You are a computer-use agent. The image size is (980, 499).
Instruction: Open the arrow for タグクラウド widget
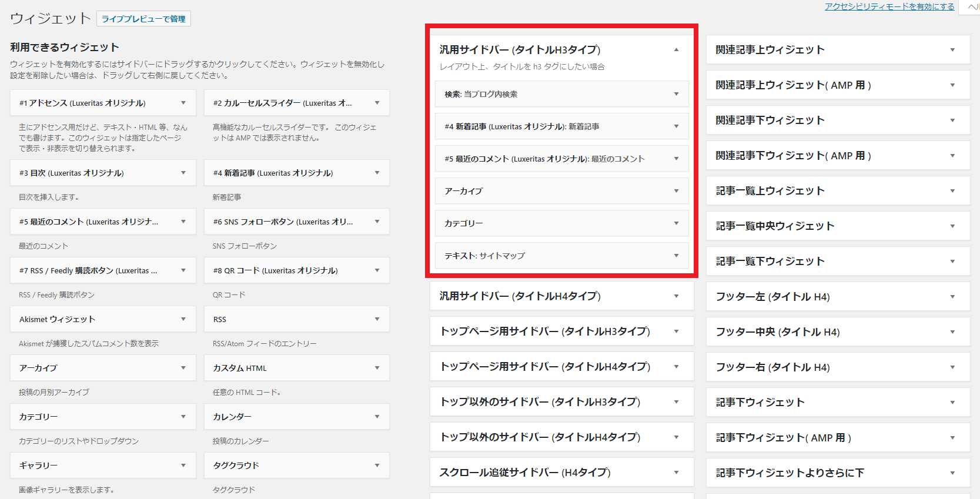(x=377, y=465)
